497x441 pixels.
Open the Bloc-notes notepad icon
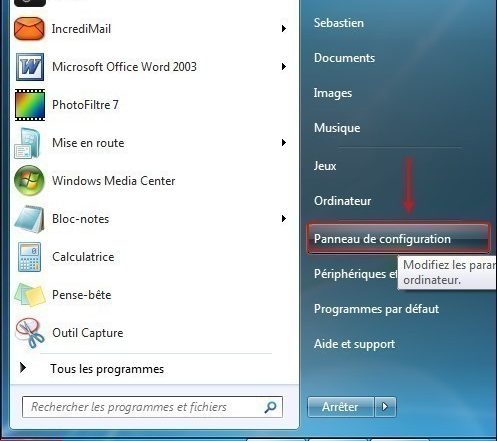[29, 219]
